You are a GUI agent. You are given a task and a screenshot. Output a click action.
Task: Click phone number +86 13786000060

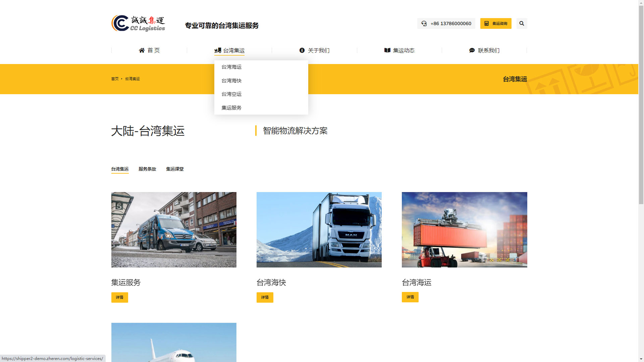451,23
